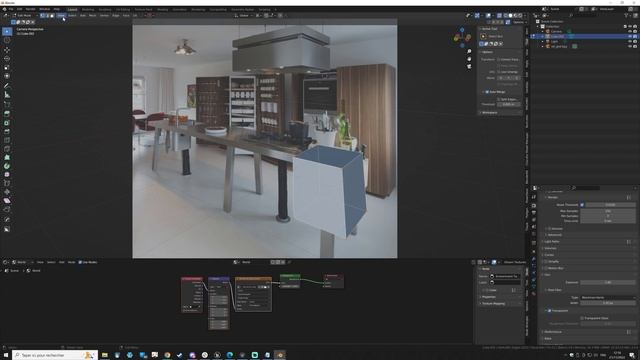The image size is (640, 360).
Task: Select the Shear tool icon
Action: point(7,200)
